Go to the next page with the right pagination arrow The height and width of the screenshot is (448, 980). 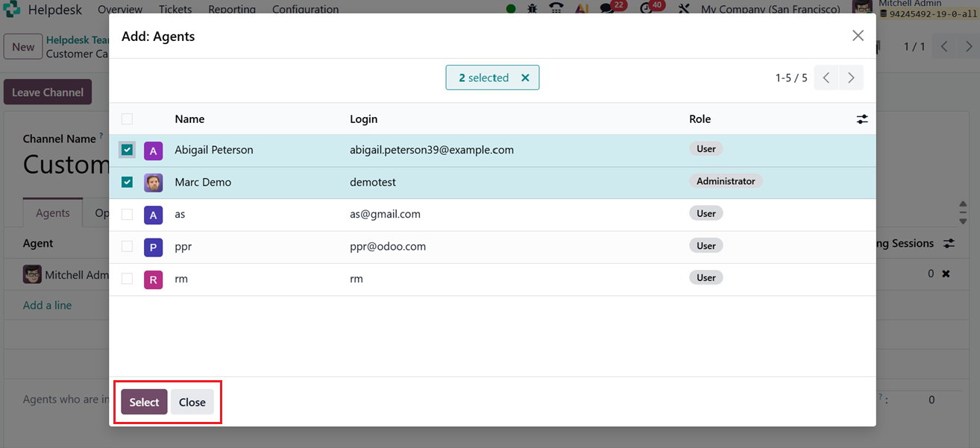tap(851, 77)
